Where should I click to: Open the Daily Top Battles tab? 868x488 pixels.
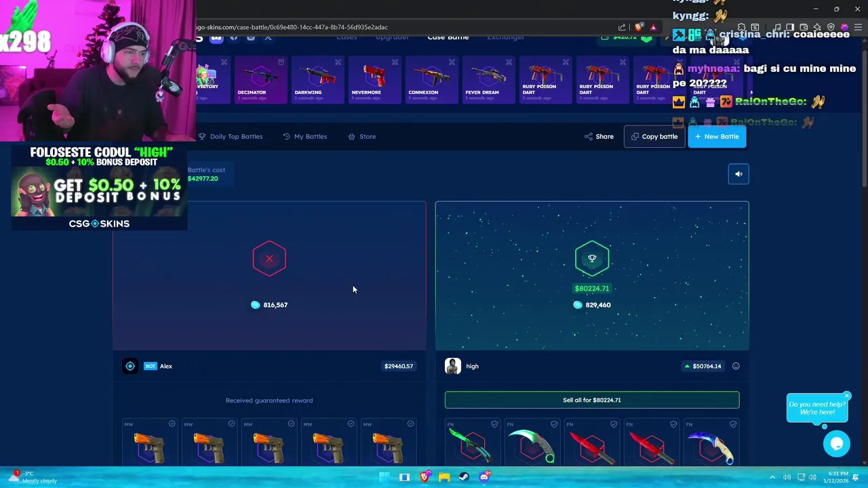point(230,136)
